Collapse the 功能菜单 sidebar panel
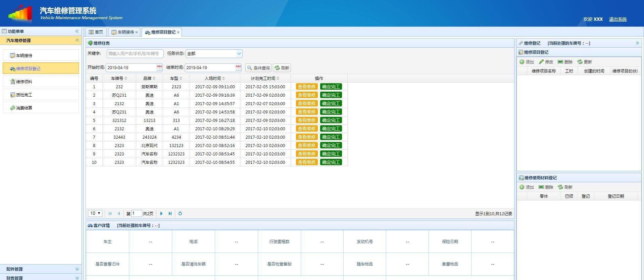The height and width of the screenshot is (280, 644). pos(77,31)
